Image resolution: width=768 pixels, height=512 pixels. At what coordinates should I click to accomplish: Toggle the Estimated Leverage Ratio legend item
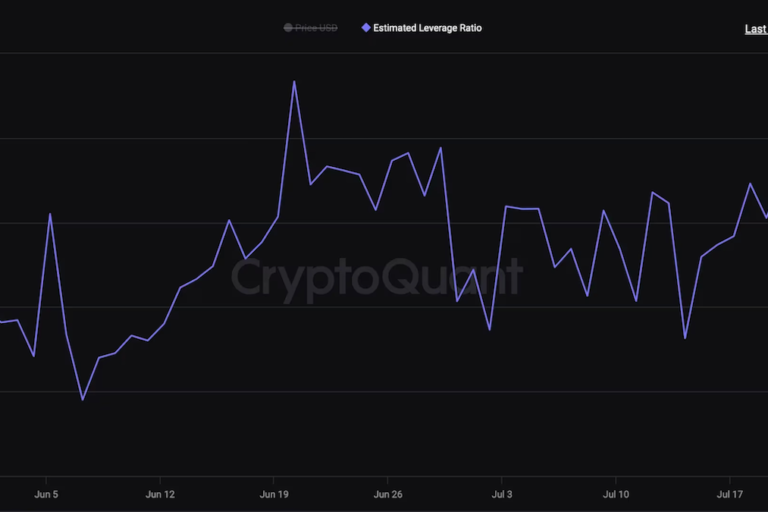coord(422,28)
